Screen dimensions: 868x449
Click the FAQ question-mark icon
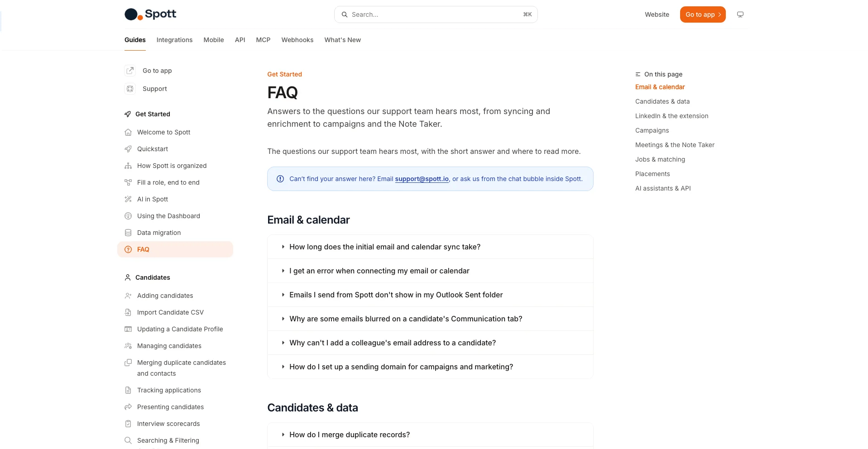(128, 249)
